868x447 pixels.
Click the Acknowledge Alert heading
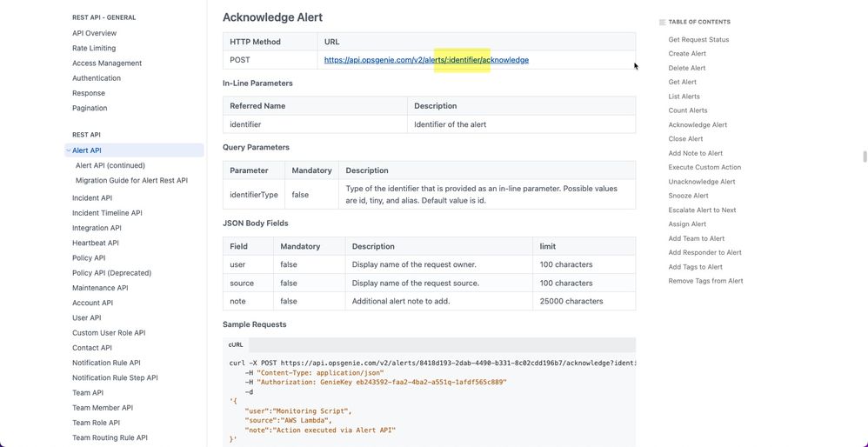coord(272,17)
